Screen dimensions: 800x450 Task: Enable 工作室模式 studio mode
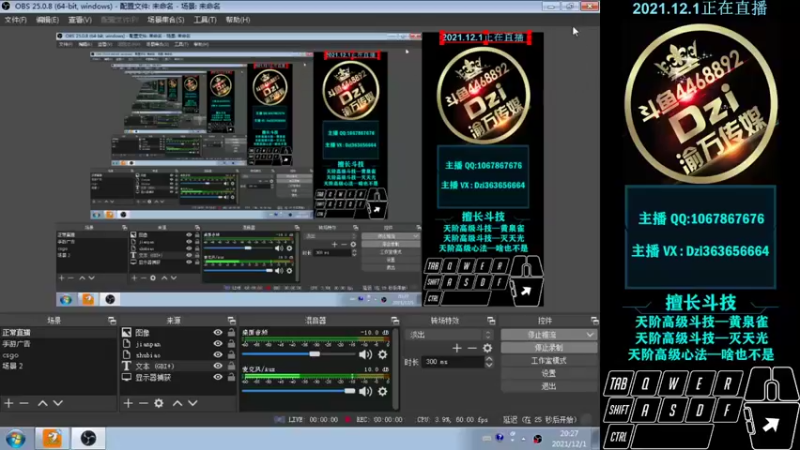click(548, 360)
